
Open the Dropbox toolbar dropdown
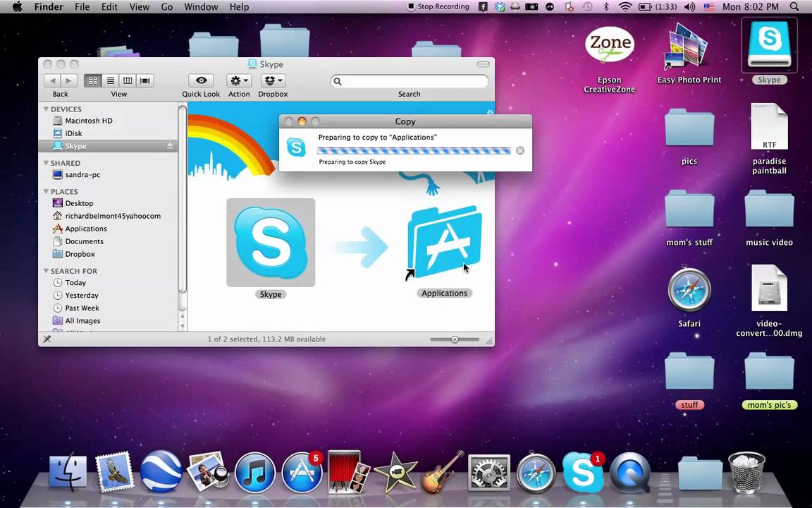pos(273,80)
